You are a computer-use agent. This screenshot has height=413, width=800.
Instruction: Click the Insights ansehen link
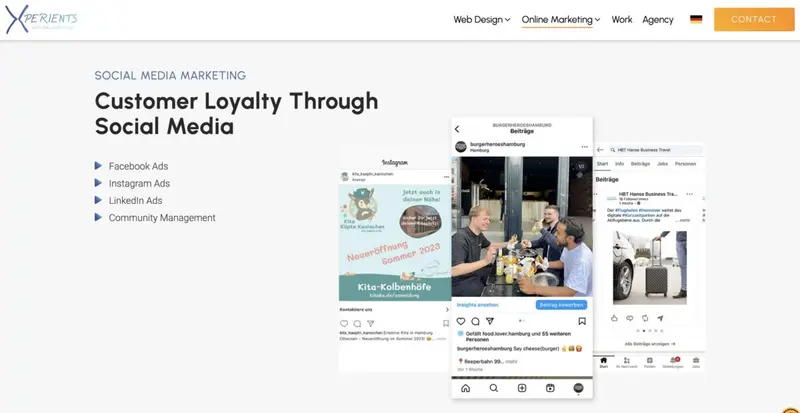[x=477, y=305]
